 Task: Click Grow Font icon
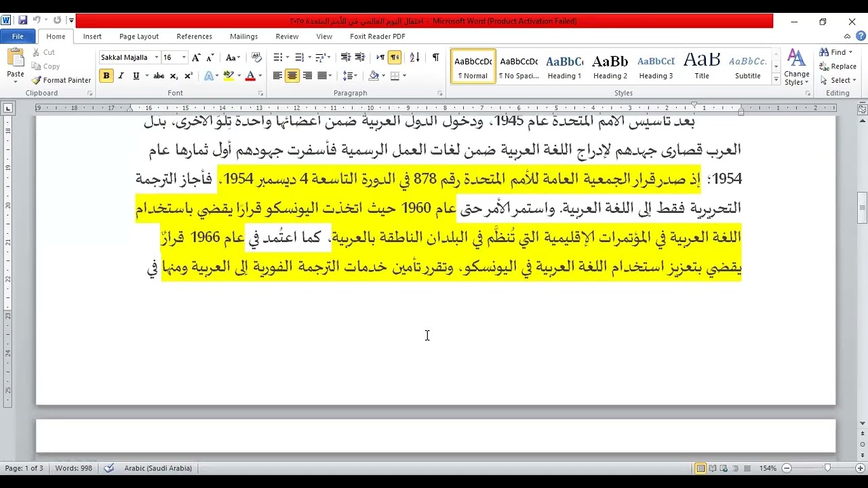tap(196, 58)
